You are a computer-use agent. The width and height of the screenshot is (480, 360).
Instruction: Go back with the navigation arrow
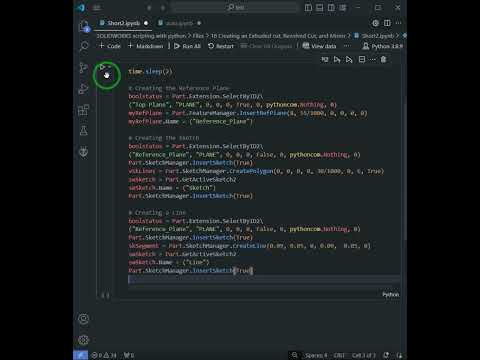[149, 7]
